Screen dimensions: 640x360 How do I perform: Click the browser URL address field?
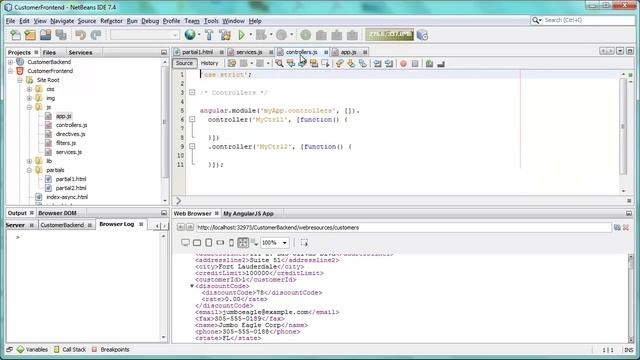click(x=403, y=227)
